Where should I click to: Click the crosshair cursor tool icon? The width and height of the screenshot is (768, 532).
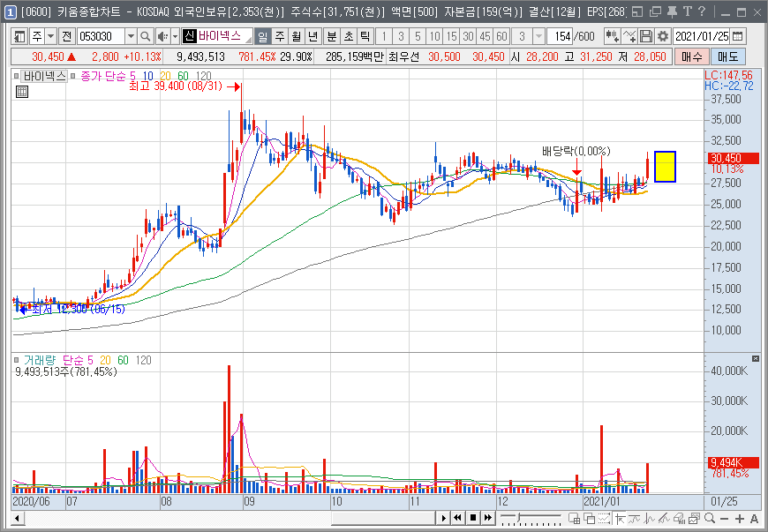click(x=620, y=518)
